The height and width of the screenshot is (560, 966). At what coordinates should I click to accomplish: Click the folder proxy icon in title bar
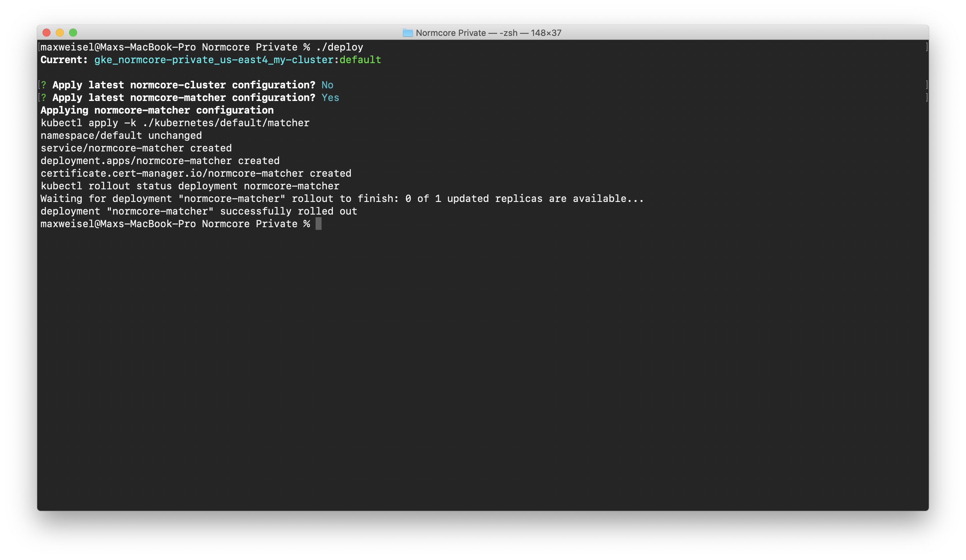[x=408, y=33]
